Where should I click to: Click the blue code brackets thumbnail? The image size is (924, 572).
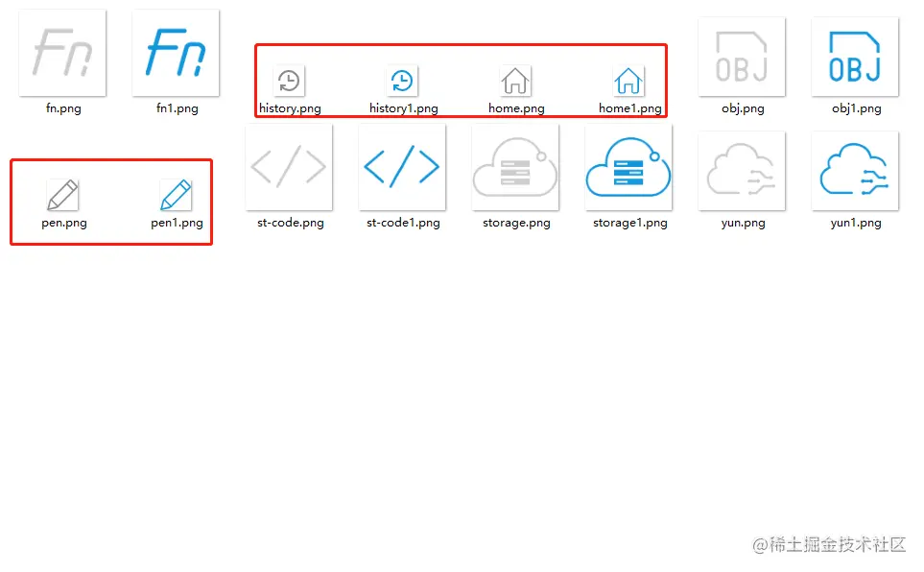click(402, 167)
